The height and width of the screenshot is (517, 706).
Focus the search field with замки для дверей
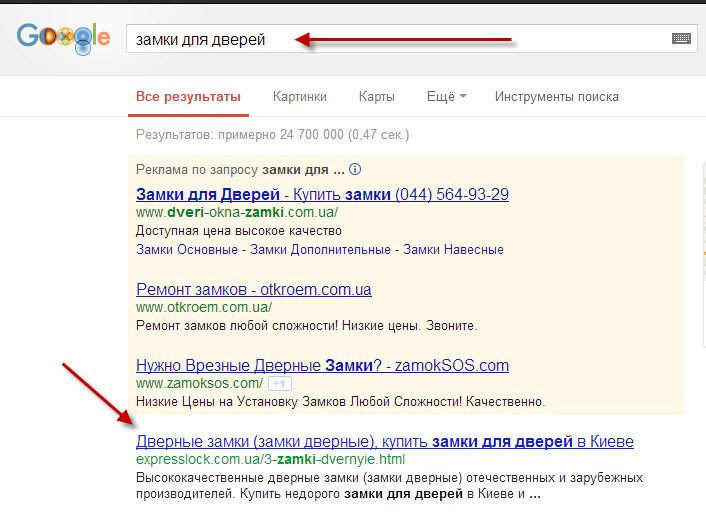412,39
